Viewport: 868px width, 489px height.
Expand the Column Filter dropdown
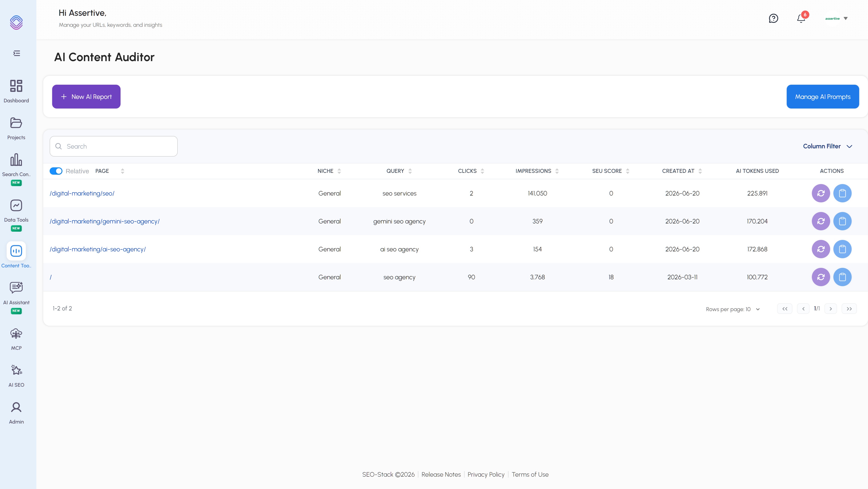tap(828, 146)
